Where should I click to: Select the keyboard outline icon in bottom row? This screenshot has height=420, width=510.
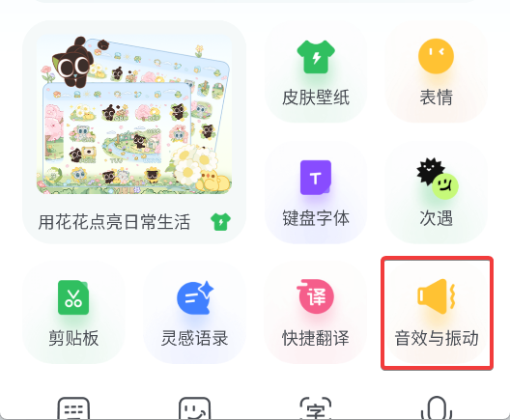pos(73,408)
